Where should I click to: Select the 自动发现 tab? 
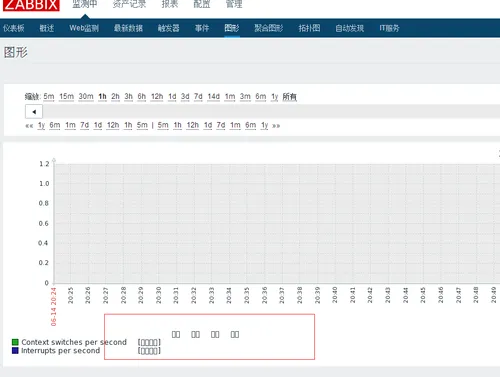point(350,28)
